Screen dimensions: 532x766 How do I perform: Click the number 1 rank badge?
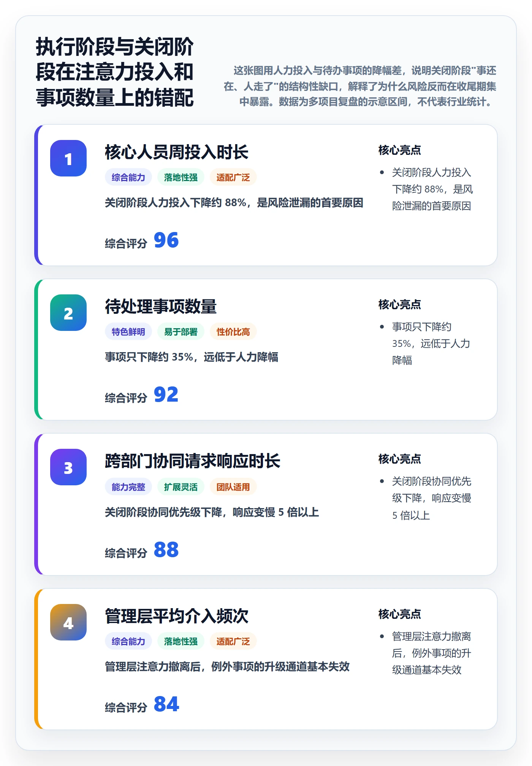68,158
